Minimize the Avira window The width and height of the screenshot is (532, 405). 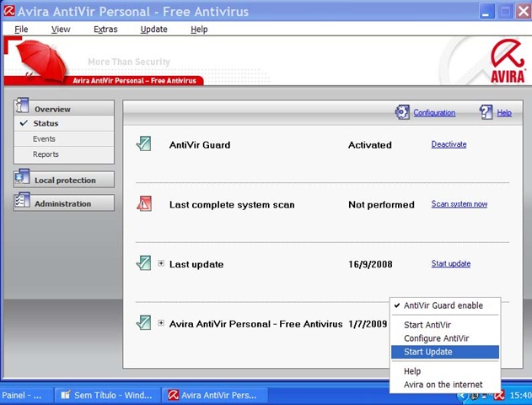coord(486,12)
